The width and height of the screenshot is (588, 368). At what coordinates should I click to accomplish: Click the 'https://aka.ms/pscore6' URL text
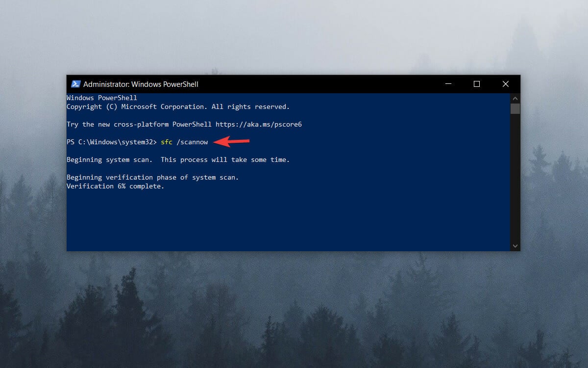click(x=259, y=124)
